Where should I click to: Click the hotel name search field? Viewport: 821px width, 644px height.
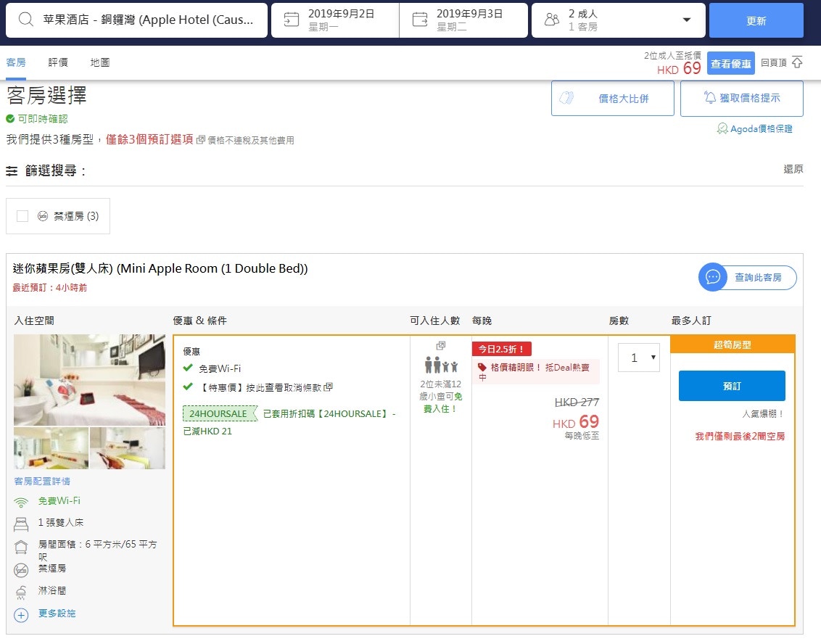click(x=136, y=20)
